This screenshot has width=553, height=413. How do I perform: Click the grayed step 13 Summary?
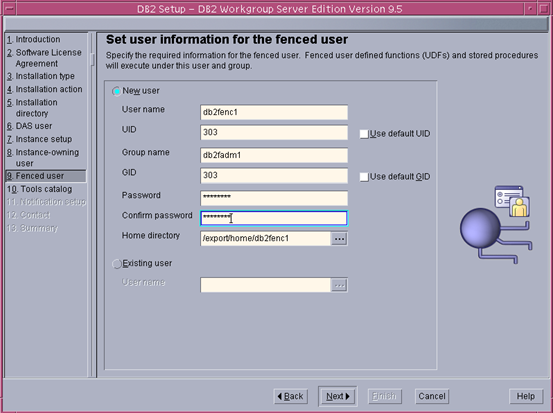pyautogui.click(x=32, y=229)
